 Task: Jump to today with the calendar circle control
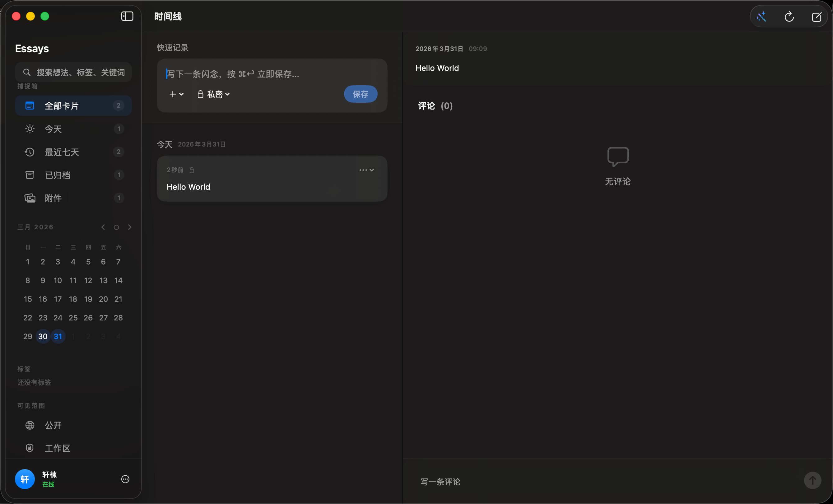pos(116,227)
